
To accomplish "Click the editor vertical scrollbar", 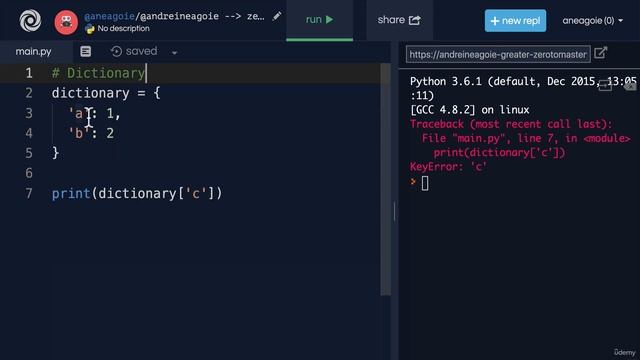I will (x=385, y=179).
